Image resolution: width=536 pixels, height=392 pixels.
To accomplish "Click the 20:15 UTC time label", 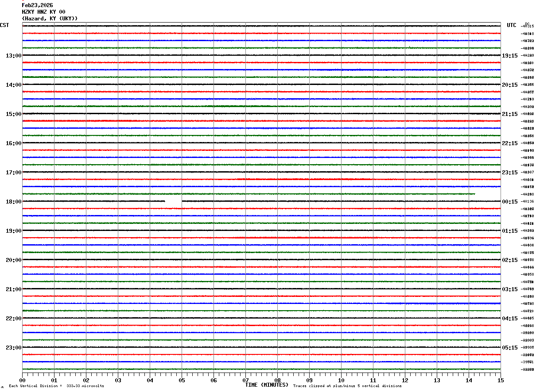I will 509,85.
